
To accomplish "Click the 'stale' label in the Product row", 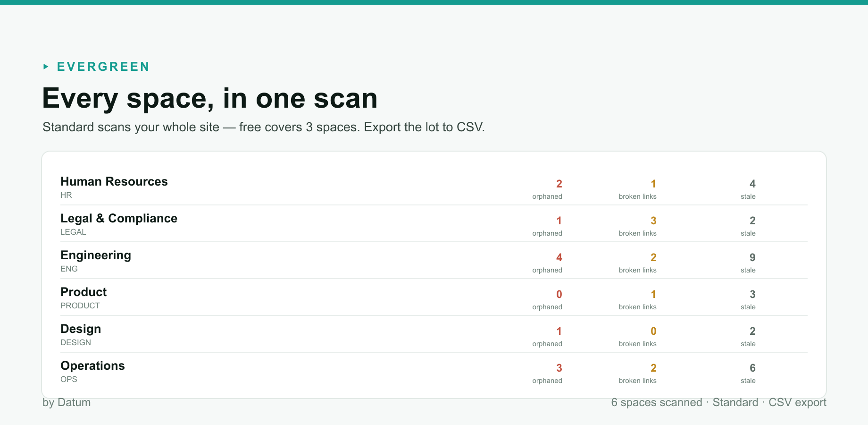I will point(748,307).
